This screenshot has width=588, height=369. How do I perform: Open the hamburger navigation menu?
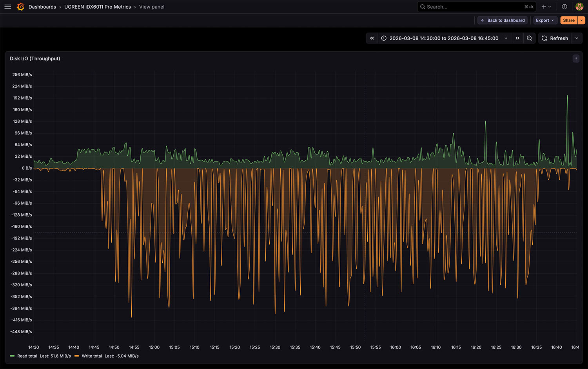(x=7, y=7)
